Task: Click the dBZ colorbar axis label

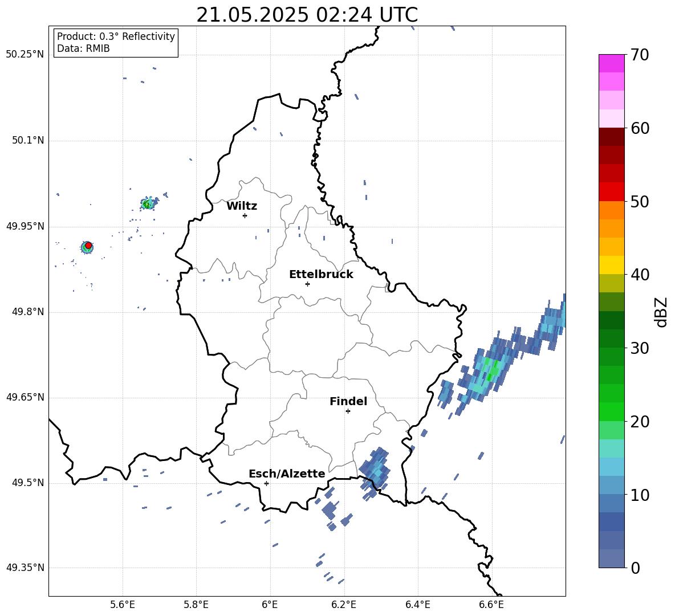Action: click(x=662, y=312)
